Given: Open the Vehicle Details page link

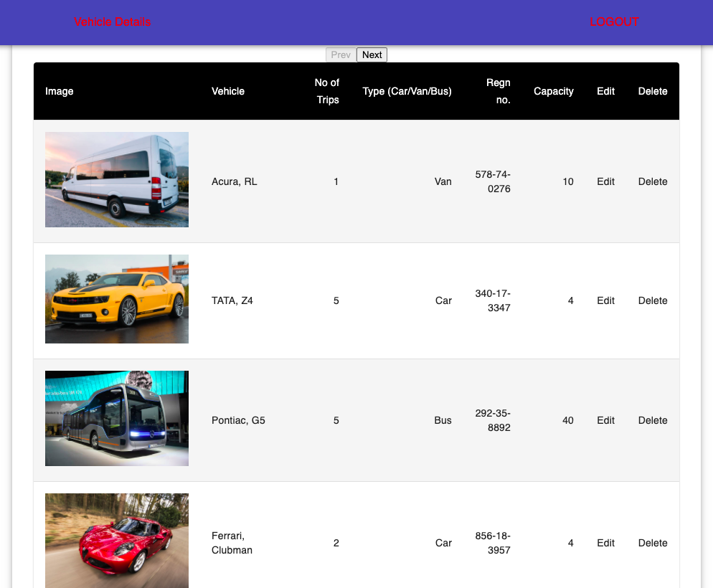Looking at the screenshot, I should point(112,22).
